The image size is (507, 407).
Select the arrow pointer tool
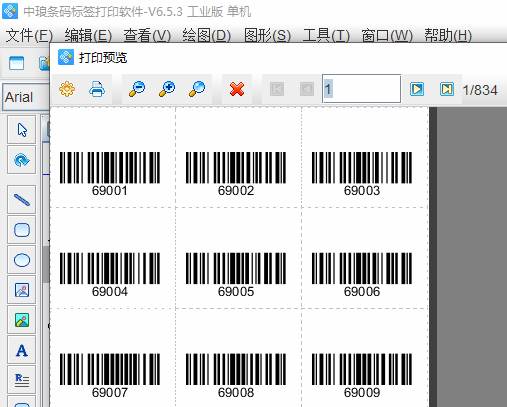point(22,130)
